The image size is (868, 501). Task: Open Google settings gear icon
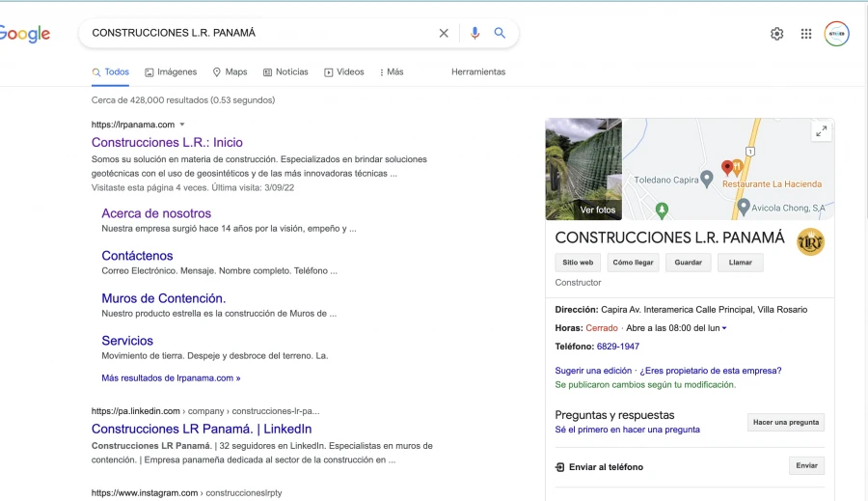coord(776,34)
